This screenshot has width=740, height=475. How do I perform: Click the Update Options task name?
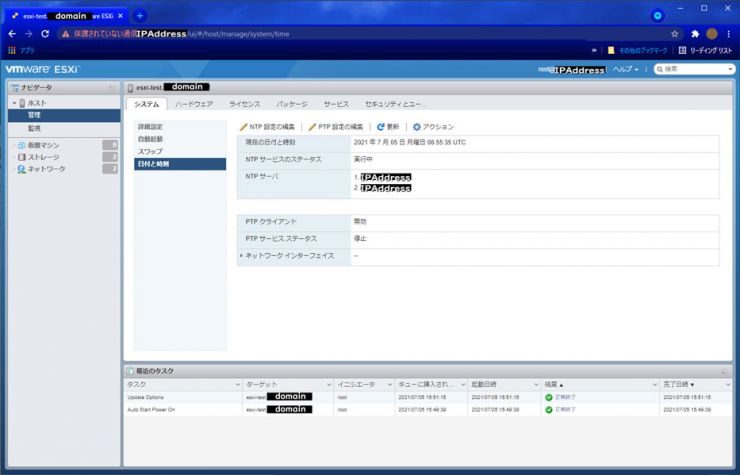point(145,398)
